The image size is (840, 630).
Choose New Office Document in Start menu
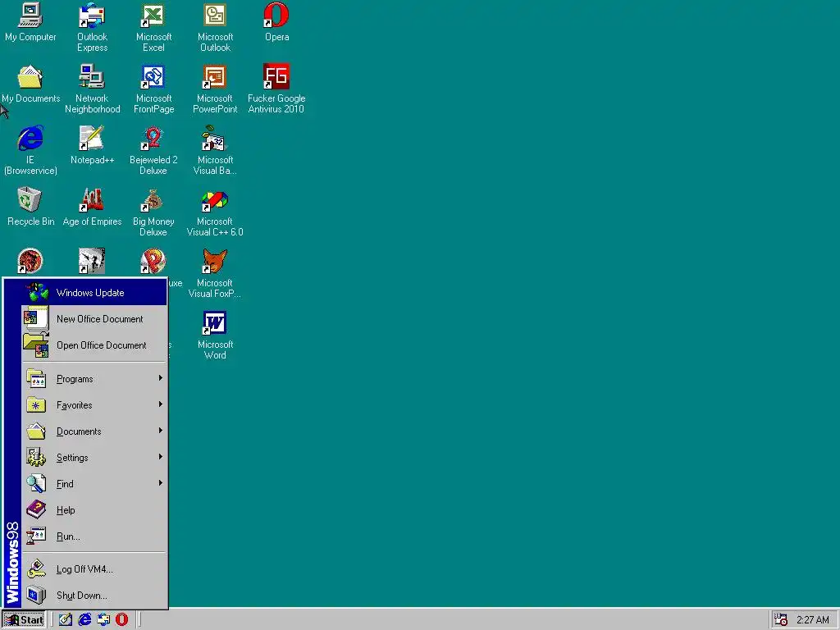(94, 319)
